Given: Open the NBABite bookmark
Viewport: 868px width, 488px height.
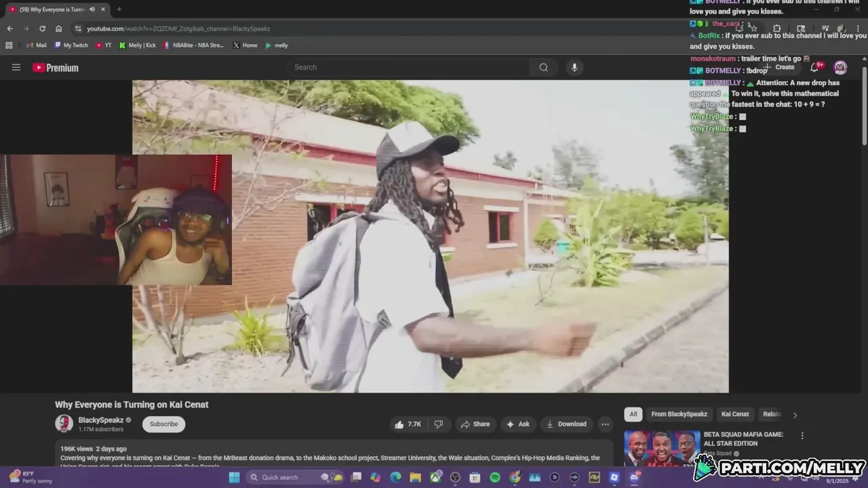Looking at the screenshot, I should (193, 45).
